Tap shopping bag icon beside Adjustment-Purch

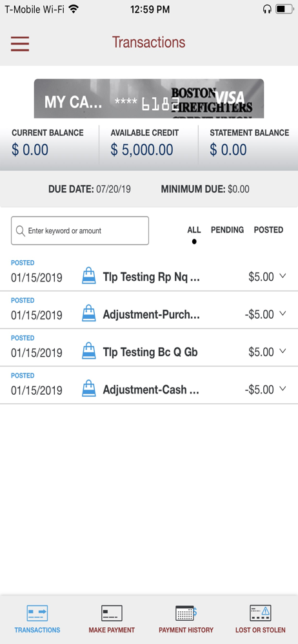tap(89, 314)
